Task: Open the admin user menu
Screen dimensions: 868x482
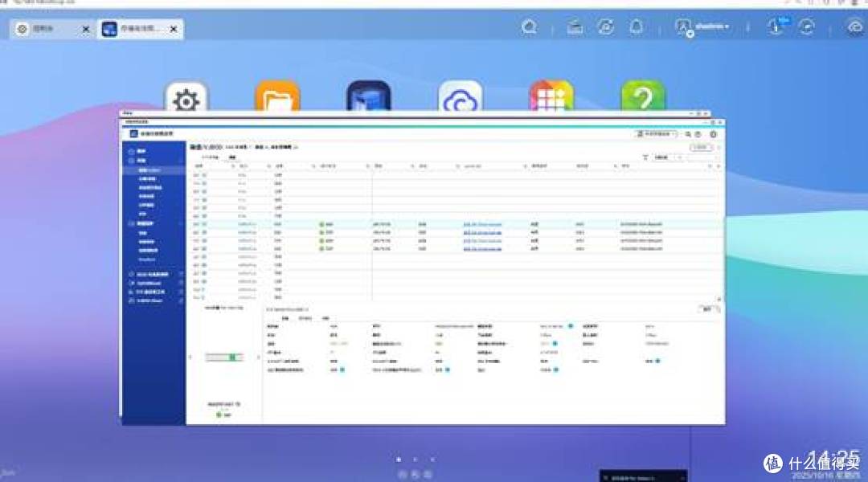Action: click(x=702, y=27)
